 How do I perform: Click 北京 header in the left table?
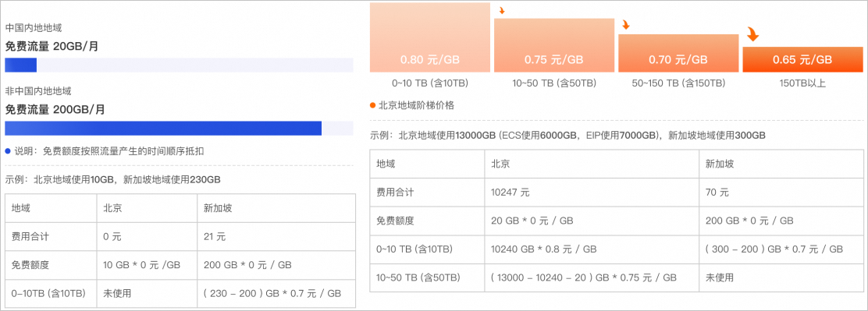pyautogui.click(x=112, y=208)
